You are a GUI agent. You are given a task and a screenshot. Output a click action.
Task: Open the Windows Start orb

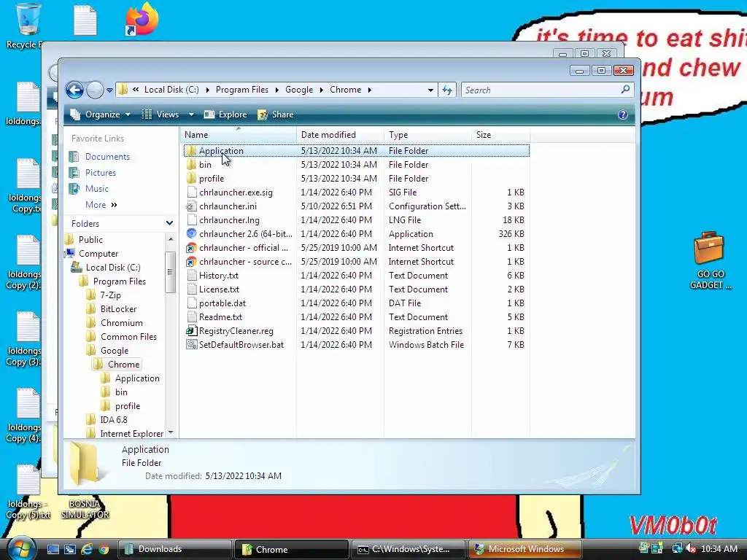[x=20, y=548]
